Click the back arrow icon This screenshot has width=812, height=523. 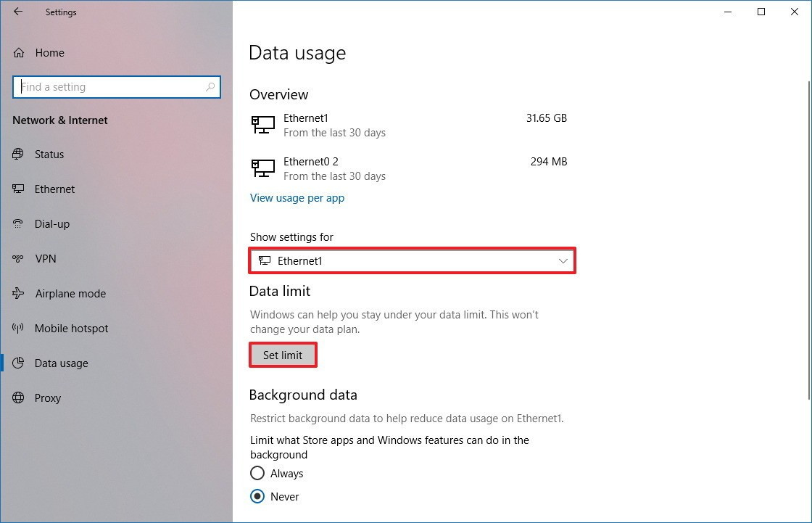tap(18, 12)
